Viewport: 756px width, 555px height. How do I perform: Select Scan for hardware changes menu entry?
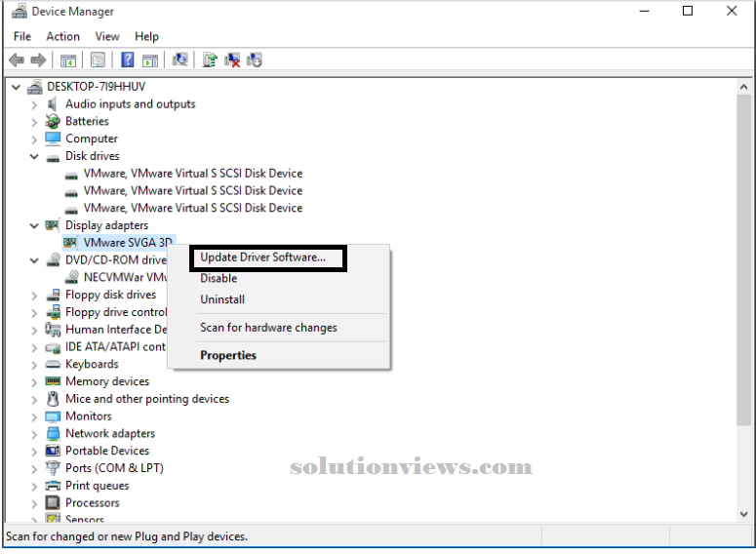pos(279,328)
